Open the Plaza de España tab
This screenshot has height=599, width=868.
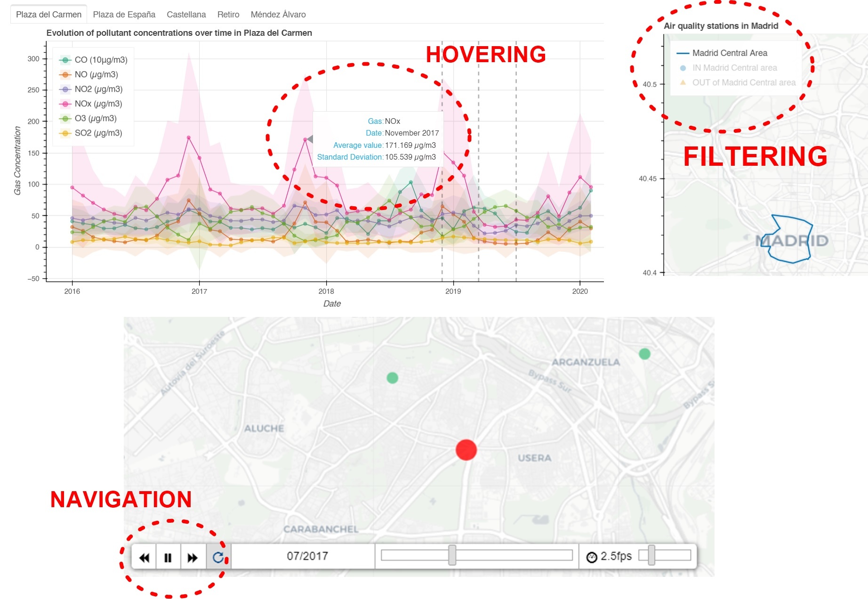(x=124, y=15)
